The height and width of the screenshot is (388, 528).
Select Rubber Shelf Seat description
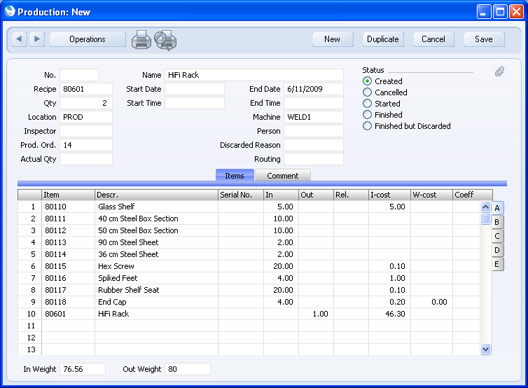pos(156,290)
